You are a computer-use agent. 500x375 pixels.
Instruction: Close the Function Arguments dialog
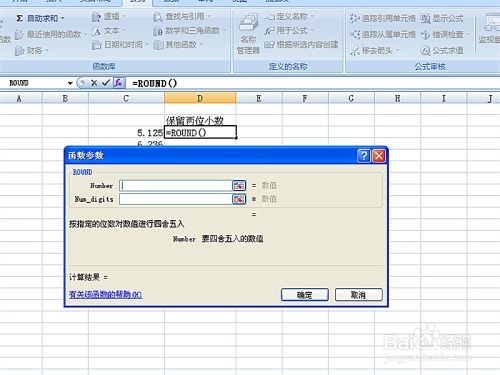(379, 156)
